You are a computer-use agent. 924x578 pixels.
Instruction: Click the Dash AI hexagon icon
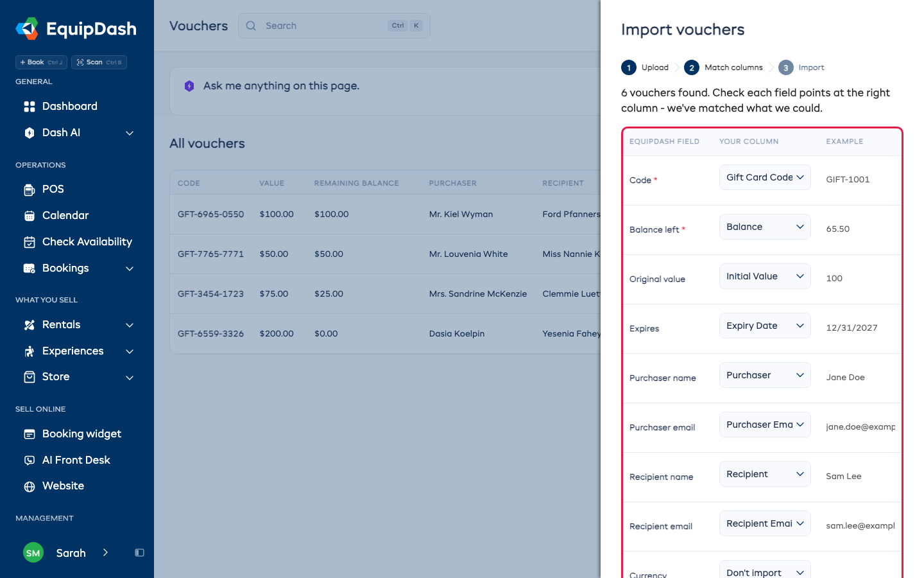tap(30, 133)
